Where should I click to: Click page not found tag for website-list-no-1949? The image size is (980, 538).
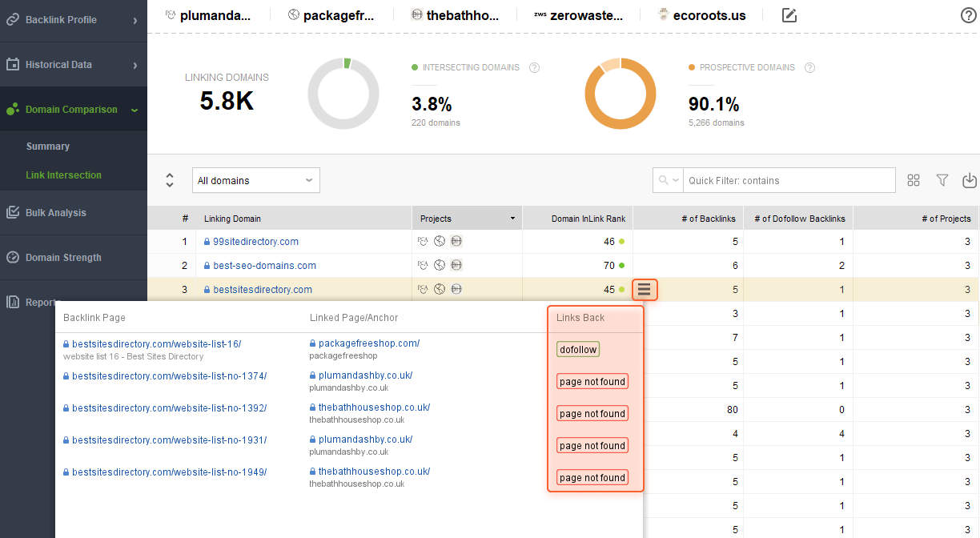[592, 478]
